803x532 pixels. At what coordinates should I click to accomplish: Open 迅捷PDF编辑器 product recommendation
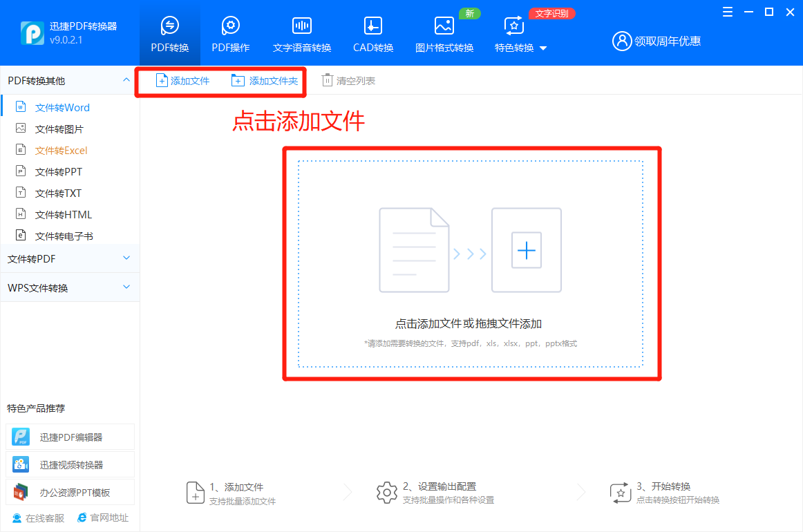coord(70,437)
